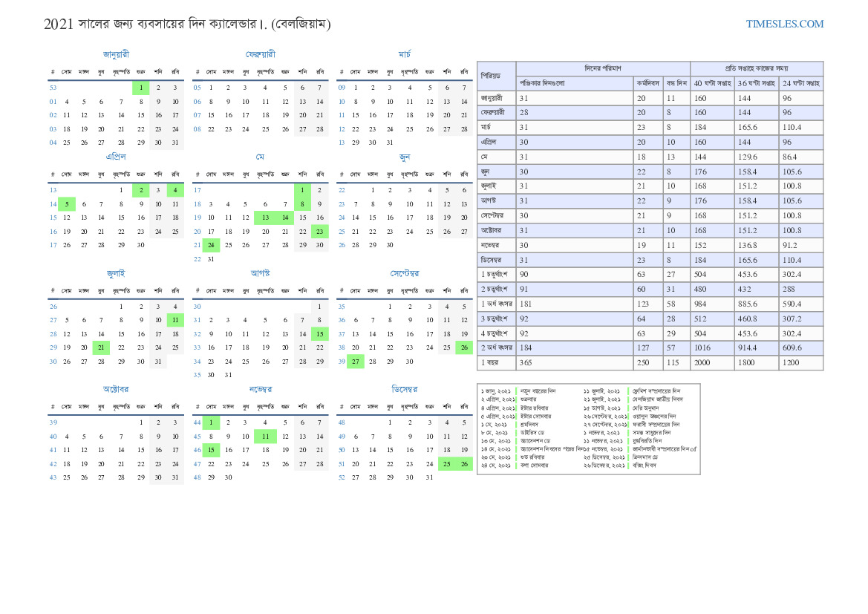The width and height of the screenshot is (868, 614).
Task: Select highlighted 15 in August calendar
Action: (x=319, y=334)
